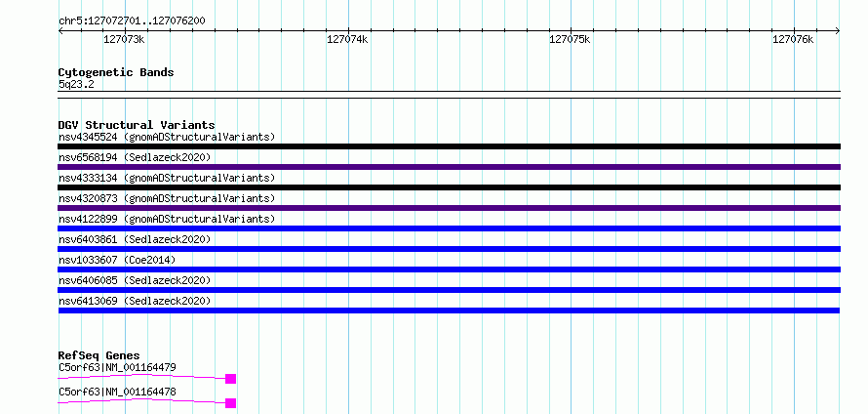Click the chr5:127072701..127076200 region label
Image resolution: width=868 pixels, height=414 pixels.
[x=132, y=21]
